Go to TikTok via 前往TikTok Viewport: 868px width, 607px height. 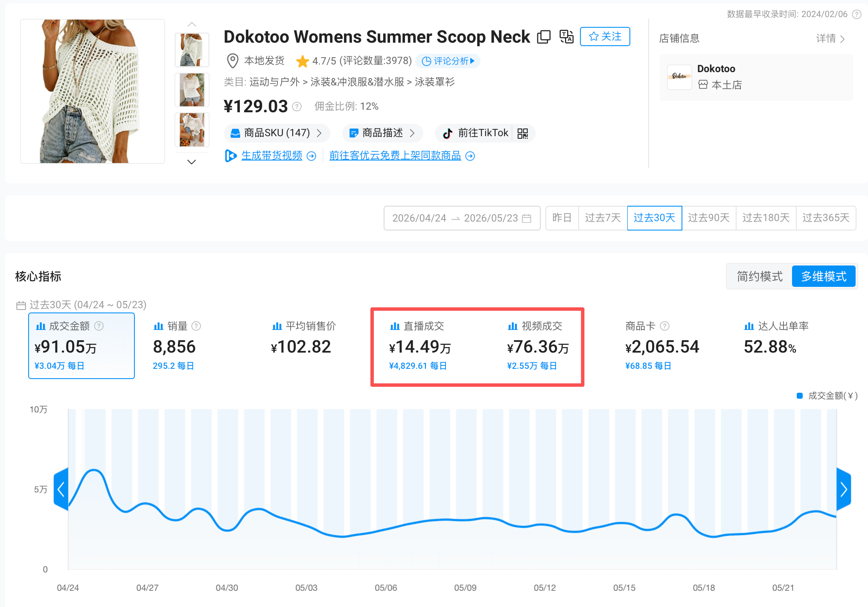pos(475,133)
